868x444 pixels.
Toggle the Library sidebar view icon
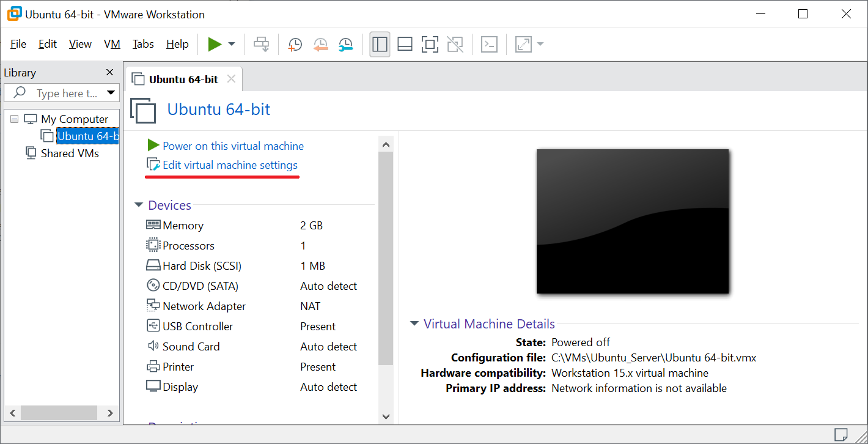(380, 44)
